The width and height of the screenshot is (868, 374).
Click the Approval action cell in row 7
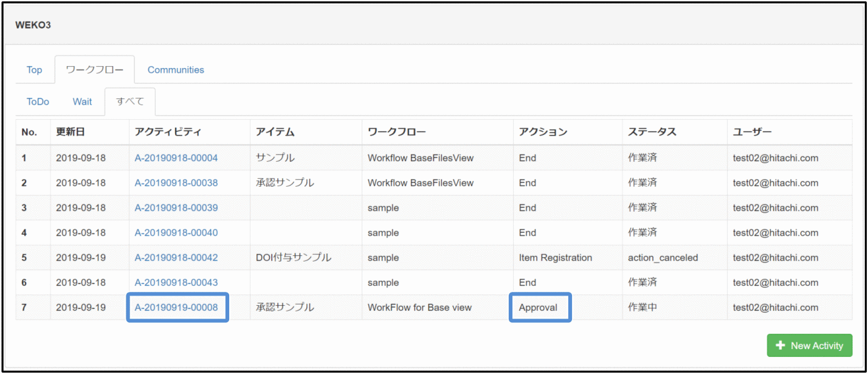pyautogui.click(x=538, y=308)
